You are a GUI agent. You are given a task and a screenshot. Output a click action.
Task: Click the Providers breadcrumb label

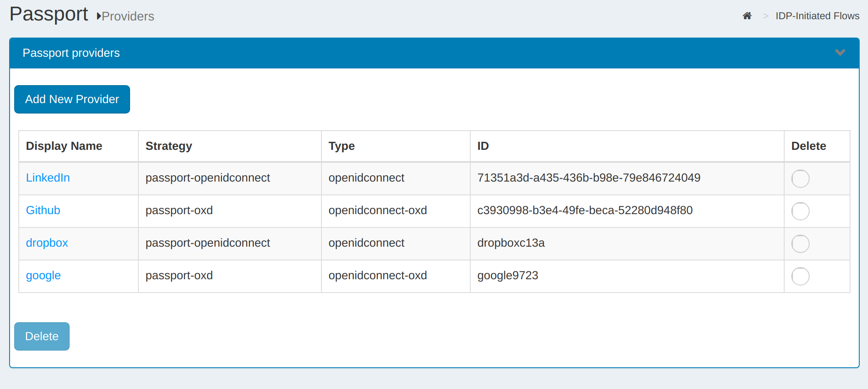pyautogui.click(x=128, y=17)
